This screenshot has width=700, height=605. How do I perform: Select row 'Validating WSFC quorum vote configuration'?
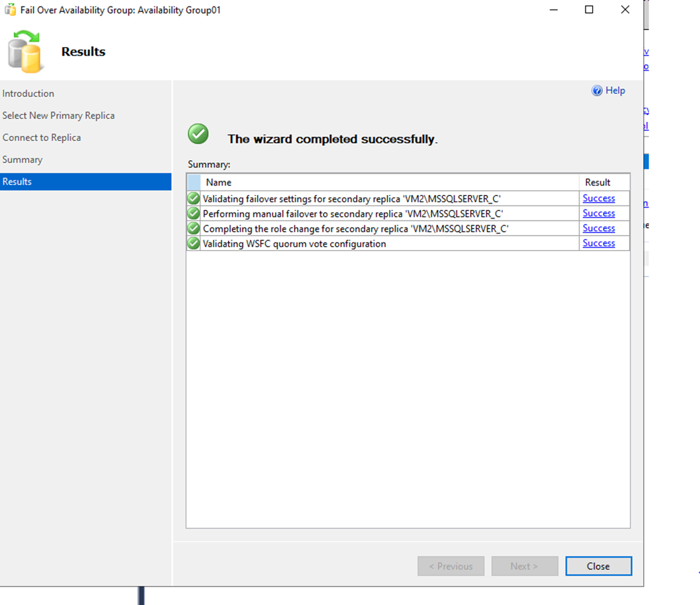coord(408,244)
